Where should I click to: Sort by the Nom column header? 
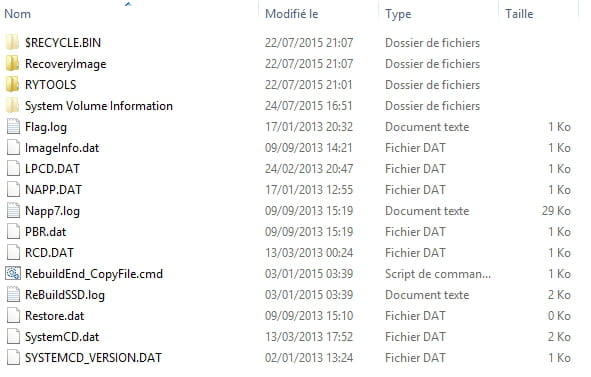pos(17,14)
